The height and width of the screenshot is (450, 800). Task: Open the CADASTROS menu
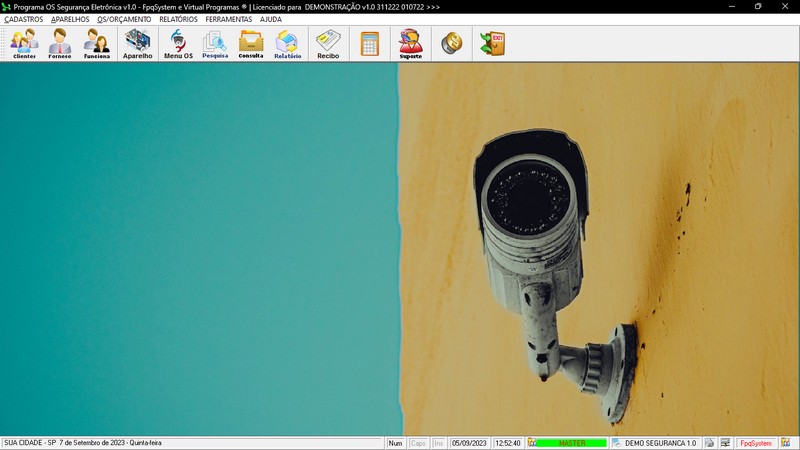coord(24,19)
